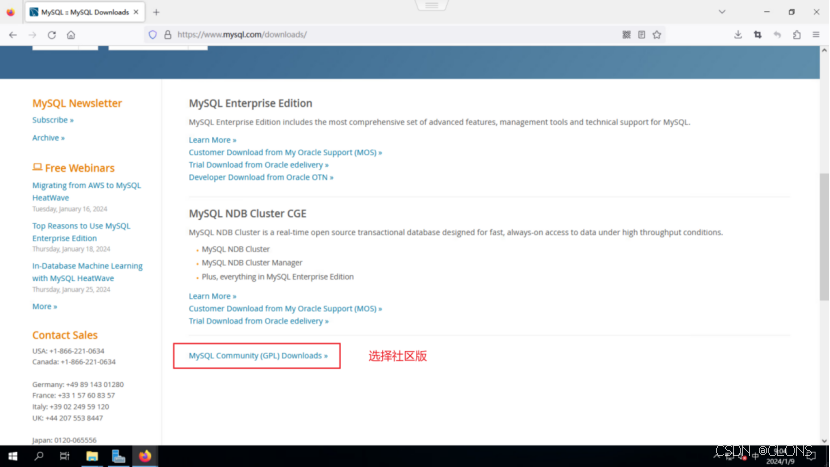The image size is (830, 467).
Task: Click the Contact Sales heading
Action: point(65,335)
